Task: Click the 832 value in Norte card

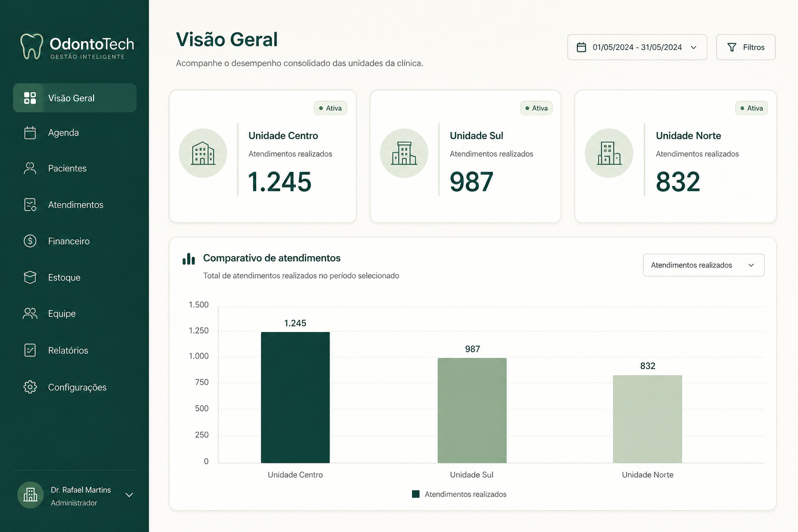Action: (678, 182)
